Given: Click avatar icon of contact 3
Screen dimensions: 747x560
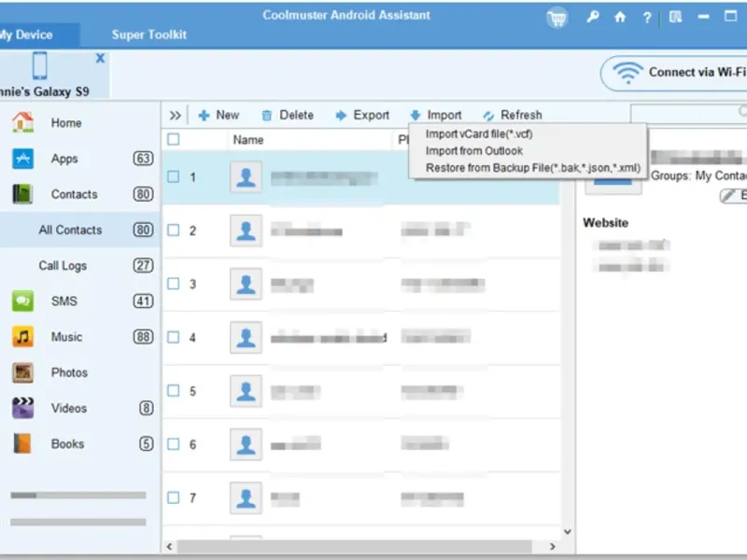Looking at the screenshot, I should point(246,284).
